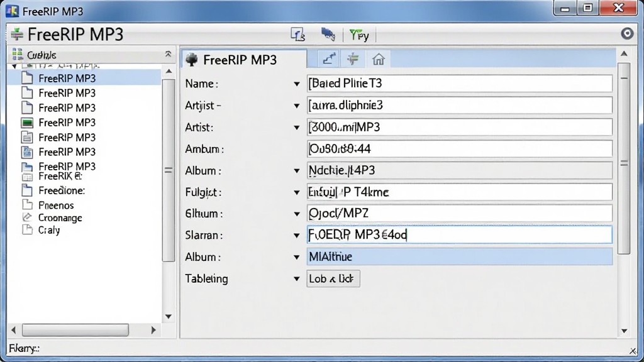The width and height of the screenshot is (644, 362).
Task: Open the Name field dropdown arrow
Action: point(297,84)
